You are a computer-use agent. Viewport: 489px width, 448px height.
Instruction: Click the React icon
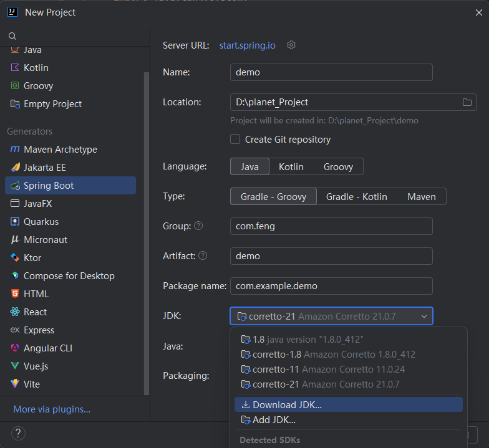click(15, 312)
